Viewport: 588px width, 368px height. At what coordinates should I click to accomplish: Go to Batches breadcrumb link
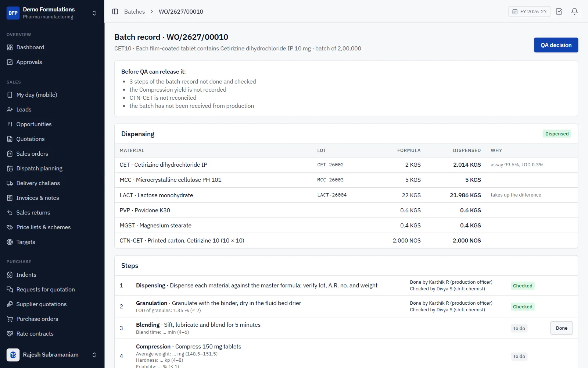(135, 11)
